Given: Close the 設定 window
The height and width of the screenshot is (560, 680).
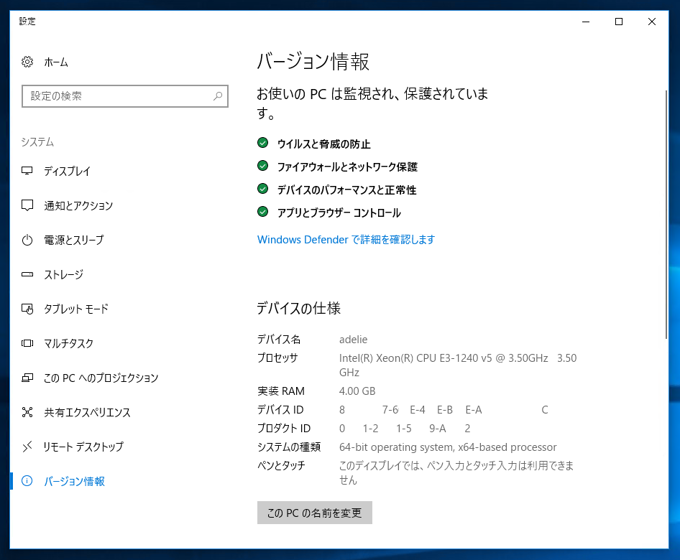Looking at the screenshot, I should tap(652, 22).
